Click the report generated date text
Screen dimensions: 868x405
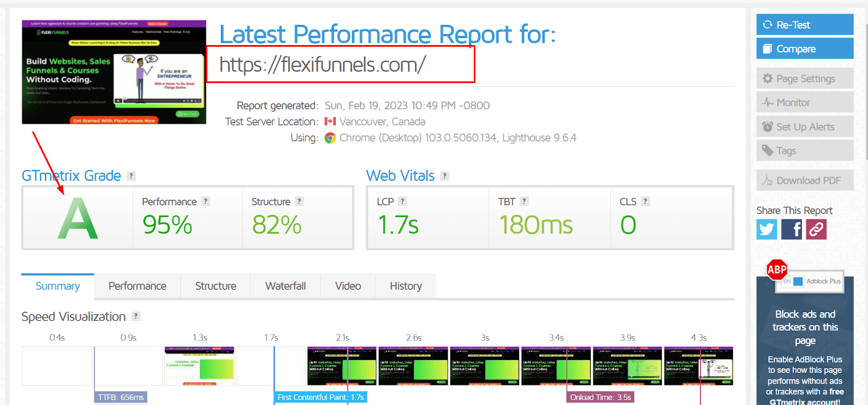407,105
